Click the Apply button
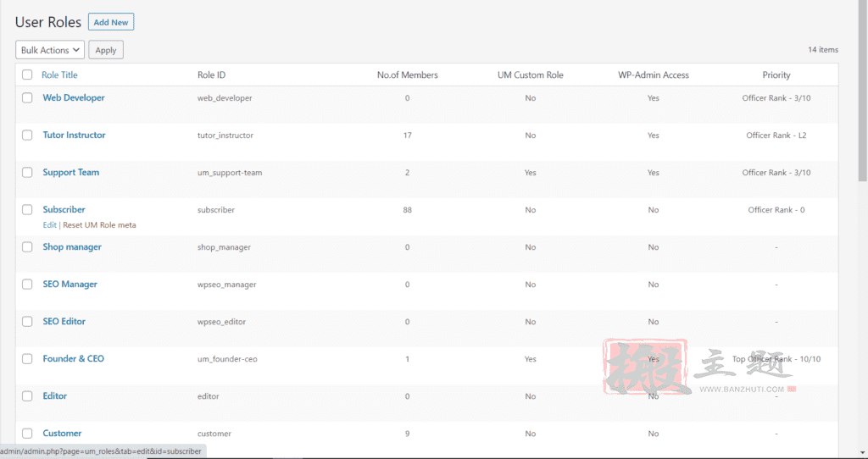Image resolution: width=868 pixels, height=459 pixels. (x=106, y=50)
